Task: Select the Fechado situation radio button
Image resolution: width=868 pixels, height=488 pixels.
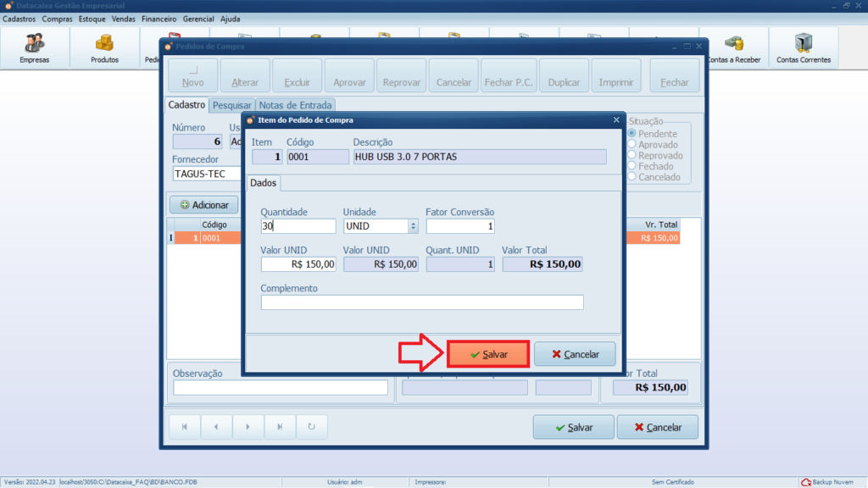Action: [632, 167]
